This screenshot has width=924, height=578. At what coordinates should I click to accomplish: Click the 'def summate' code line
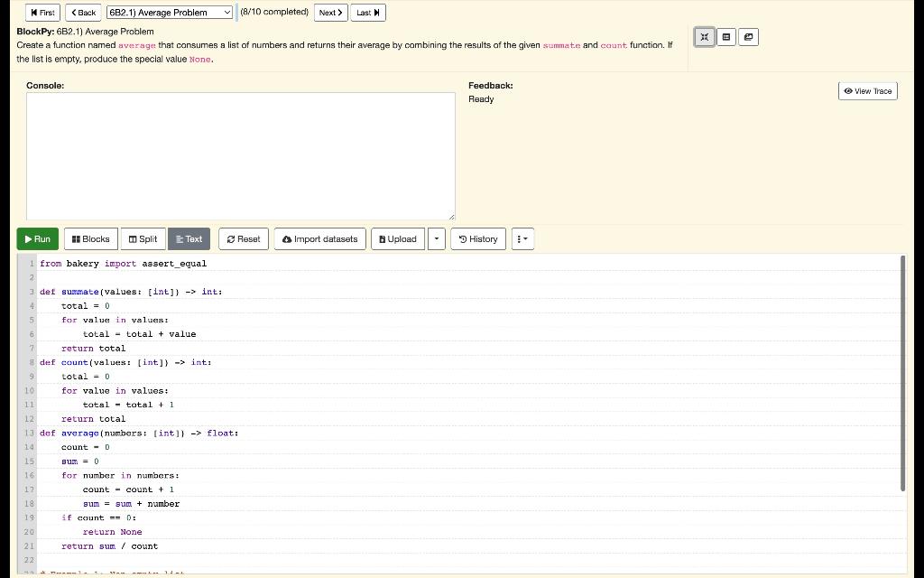pyautogui.click(x=131, y=292)
